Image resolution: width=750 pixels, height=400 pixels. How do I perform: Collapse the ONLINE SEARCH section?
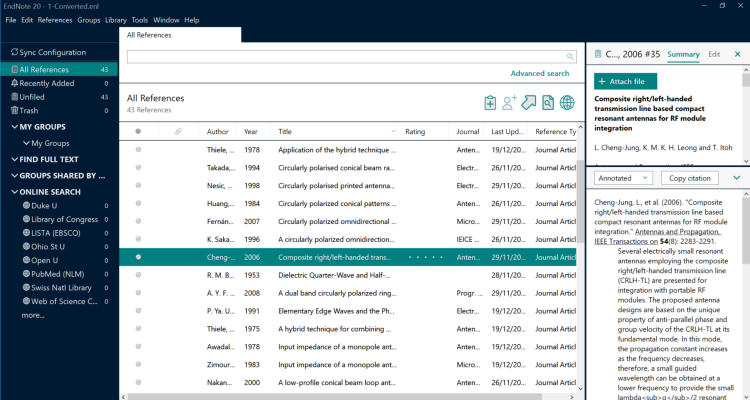click(14, 192)
